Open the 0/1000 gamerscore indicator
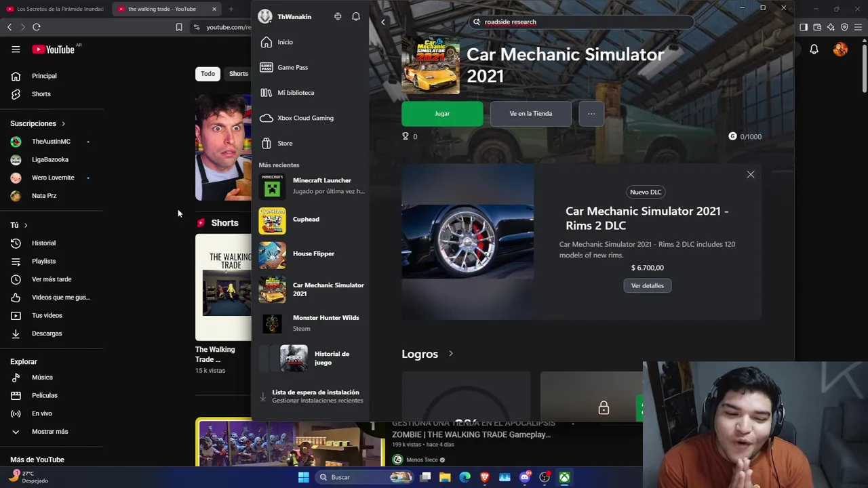The image size is (868, 488). (x=745, y=137)
